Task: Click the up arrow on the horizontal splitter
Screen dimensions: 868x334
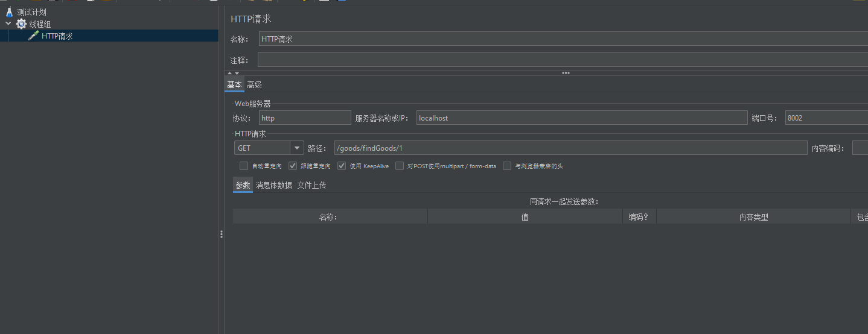Action: coord(229,73)
